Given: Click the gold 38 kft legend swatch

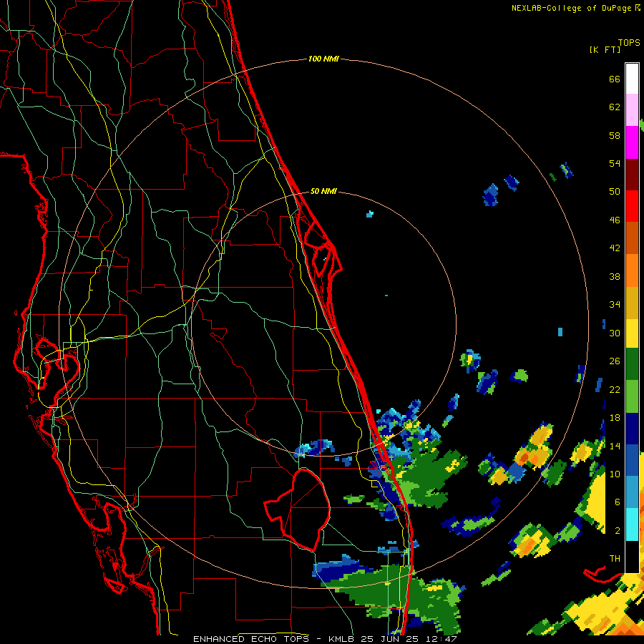Looking at the screenshot, I should pyautogui.click(x=632, y=303).
